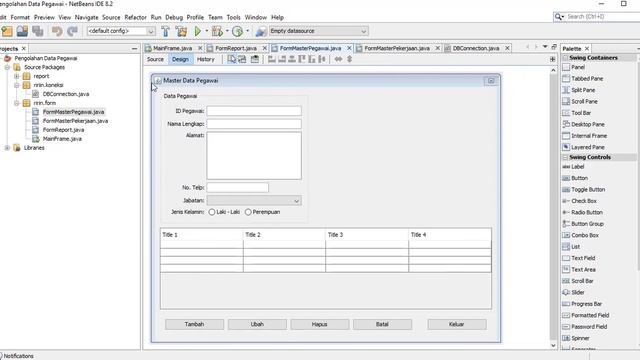Pick Tabbed Pane from the Palette
Screen dimensions: 640x360
pyautogui.click(x=582, y=78)
